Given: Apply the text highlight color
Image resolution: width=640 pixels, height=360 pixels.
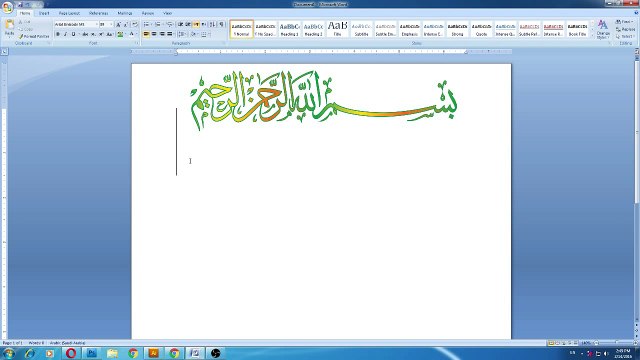Looking at the screenshot, I should pos(120,34).
